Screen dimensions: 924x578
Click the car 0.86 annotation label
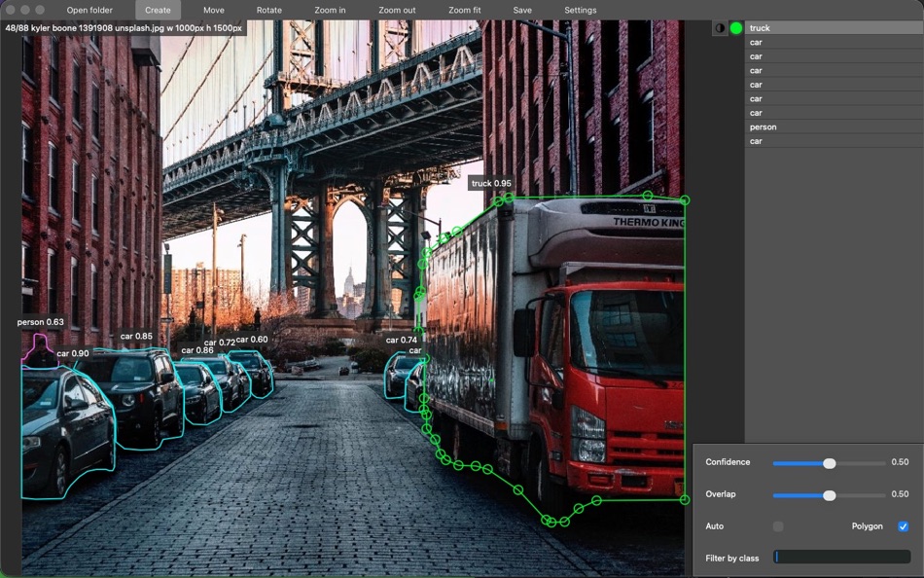tap(196, 350)
